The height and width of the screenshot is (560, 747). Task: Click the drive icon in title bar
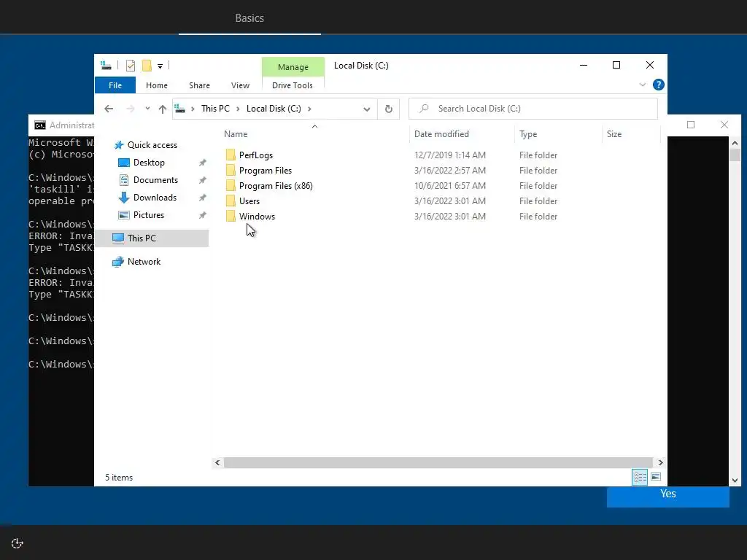106,65
